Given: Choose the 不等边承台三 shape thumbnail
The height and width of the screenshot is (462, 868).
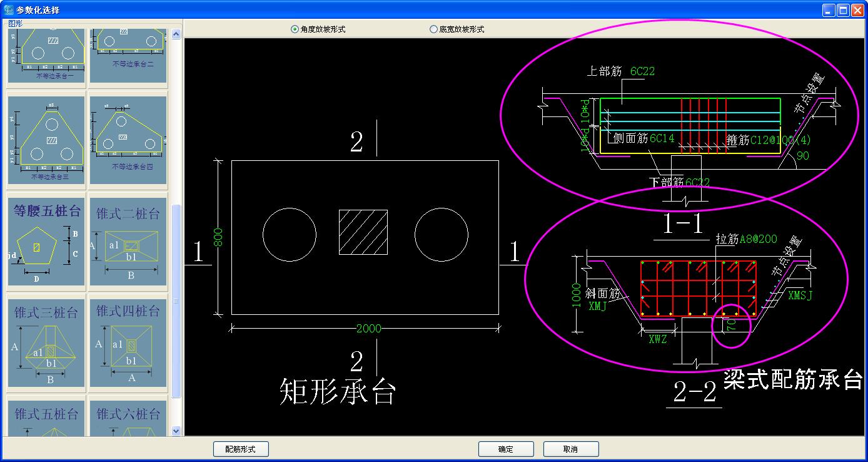Looking at the screenshot, I should (x=46, y=139).
